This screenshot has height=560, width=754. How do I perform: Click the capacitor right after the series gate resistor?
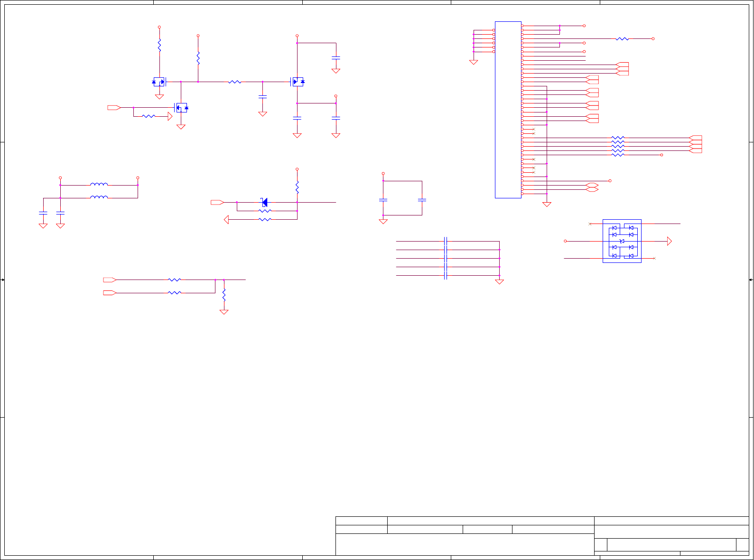[262, 97]
